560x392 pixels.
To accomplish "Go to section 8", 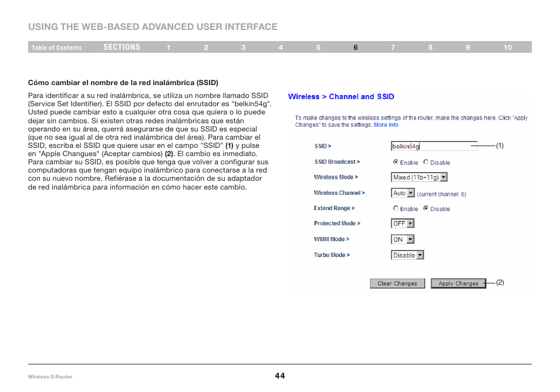I will (x=430, y=48).
